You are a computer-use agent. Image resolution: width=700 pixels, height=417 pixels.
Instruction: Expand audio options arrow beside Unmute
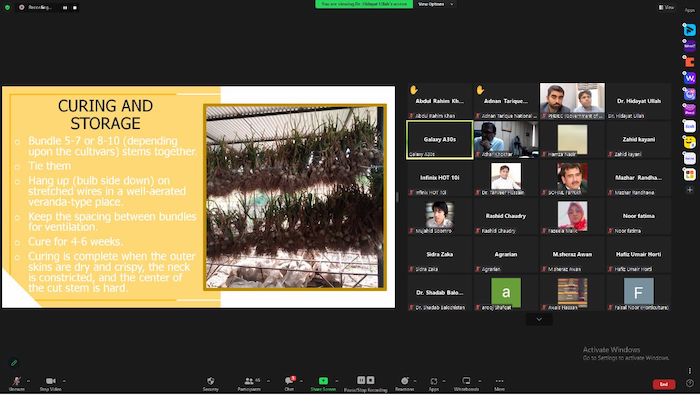(29, 380)
